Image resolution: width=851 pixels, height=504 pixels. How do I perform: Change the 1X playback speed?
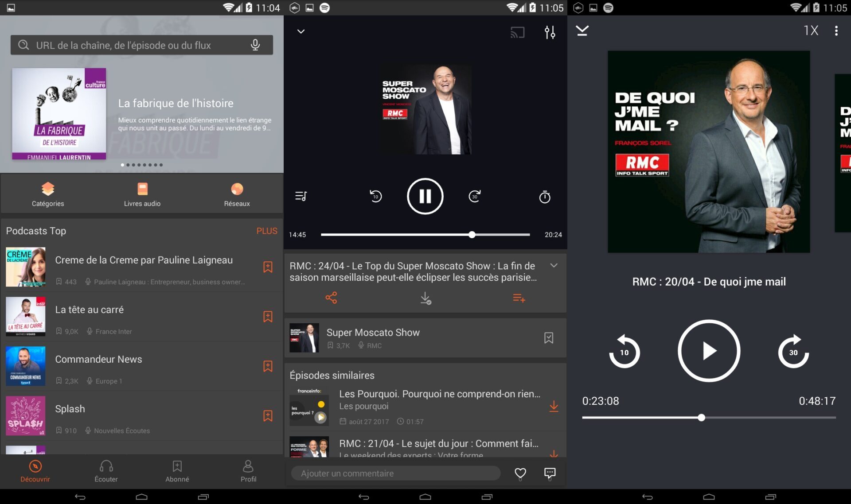click(811, 30)
